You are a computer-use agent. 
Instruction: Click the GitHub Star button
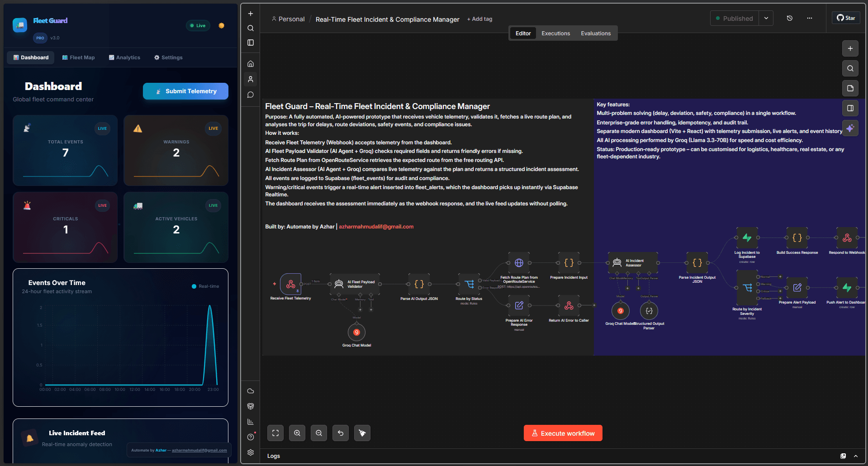846,18
